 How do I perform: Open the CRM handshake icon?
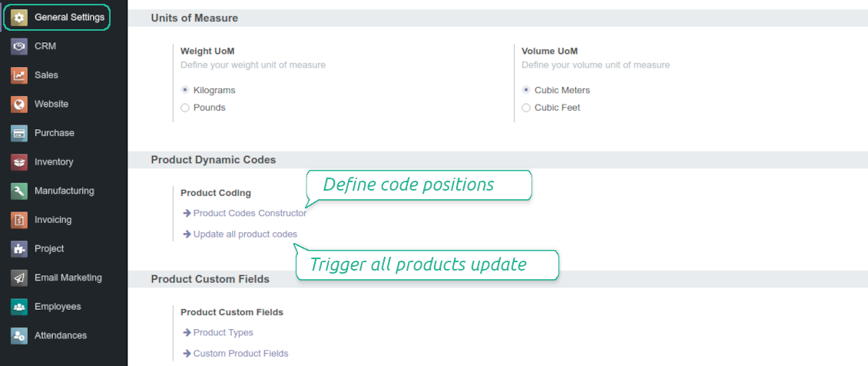20,46
